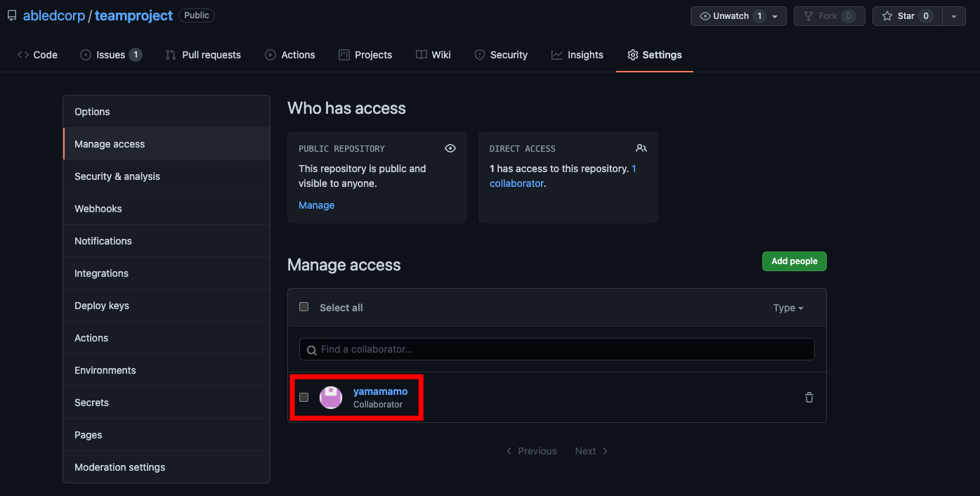Screen dimensions: 980x496
Task: Tick the checkbox for yamamamo
Action: [304, 397]
